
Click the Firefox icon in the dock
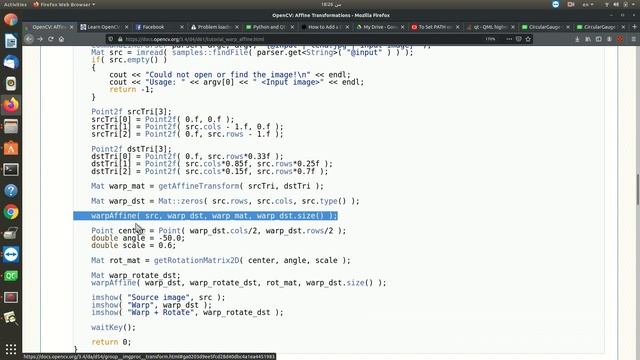coord(11,105)
